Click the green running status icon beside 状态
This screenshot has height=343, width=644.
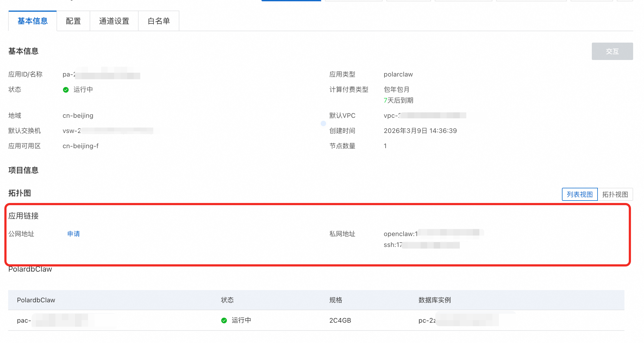(66, 90)
